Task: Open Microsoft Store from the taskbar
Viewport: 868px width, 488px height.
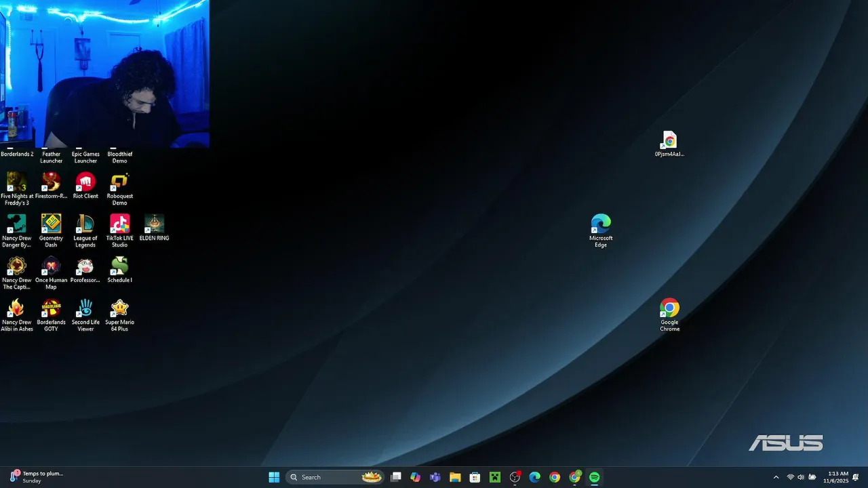Action: (475, 477)
